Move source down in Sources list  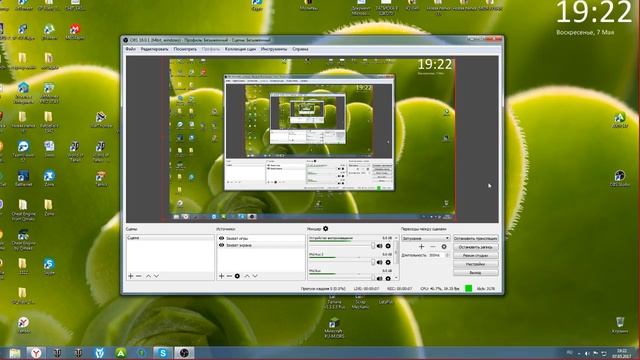click(255, 276)
